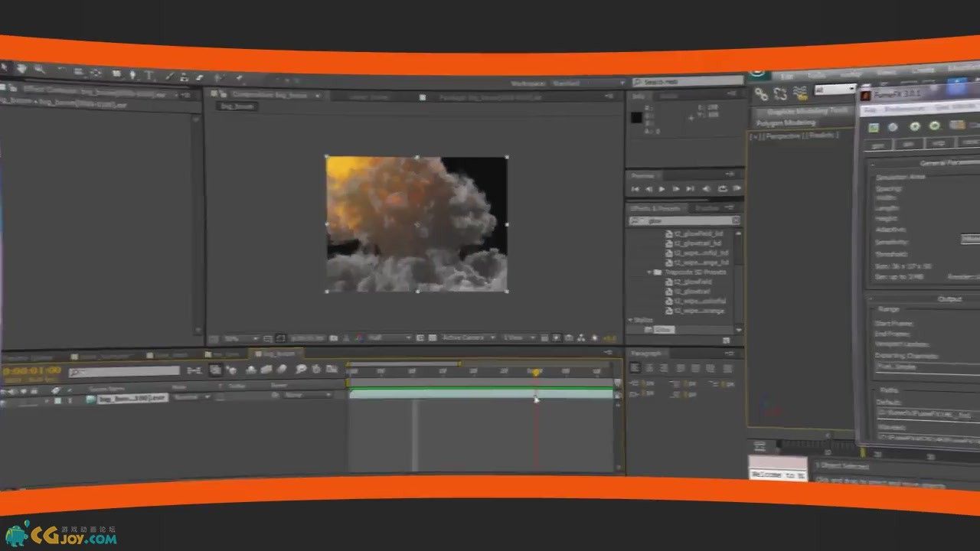Select the Eraser tool
980x551 pixels.
[199, 77]
